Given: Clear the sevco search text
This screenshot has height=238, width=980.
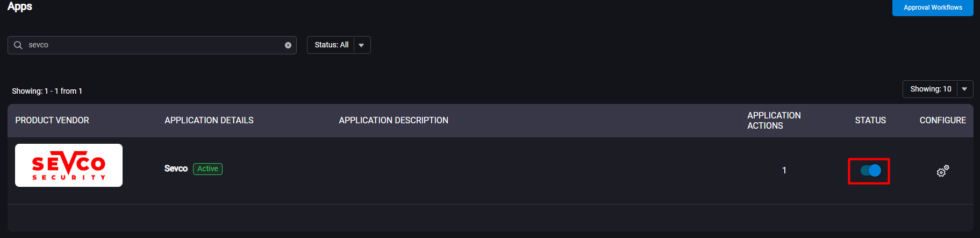Looking at the screenshot, I should [x=288, y=45].
